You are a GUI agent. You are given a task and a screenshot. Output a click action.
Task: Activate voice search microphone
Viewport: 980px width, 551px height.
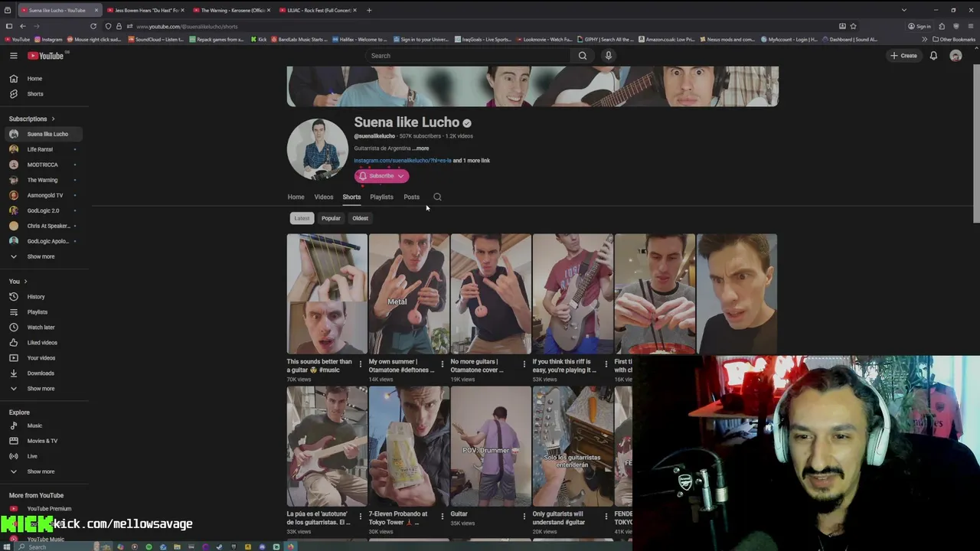click(609, 56)
